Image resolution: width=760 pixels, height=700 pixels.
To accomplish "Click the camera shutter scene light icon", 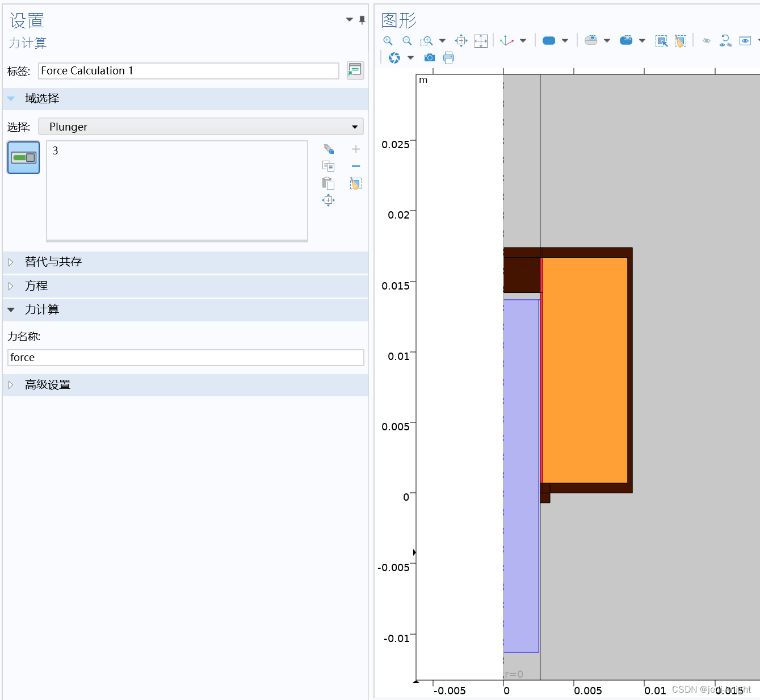I will (x=394, y=58).
